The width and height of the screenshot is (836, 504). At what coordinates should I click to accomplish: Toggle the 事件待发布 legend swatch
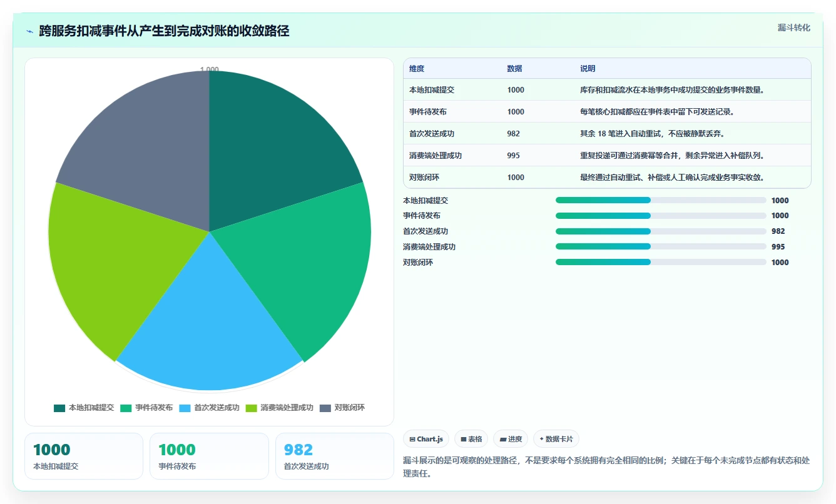click(x=126, y=408)
